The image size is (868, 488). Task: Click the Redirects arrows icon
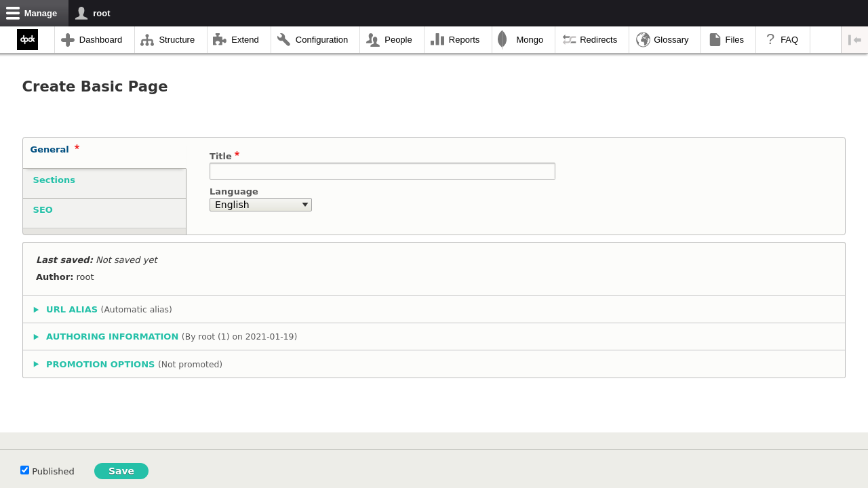pos(569,40)
